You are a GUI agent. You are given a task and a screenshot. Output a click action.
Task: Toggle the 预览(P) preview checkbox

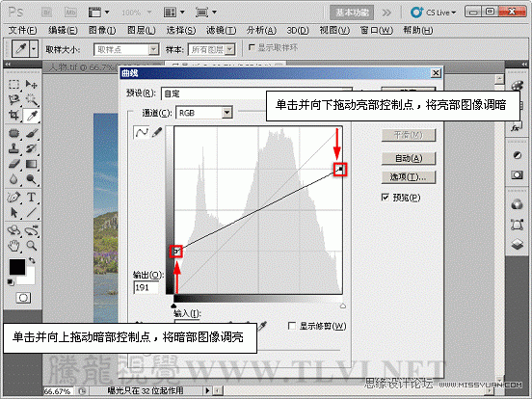point(386,198)
